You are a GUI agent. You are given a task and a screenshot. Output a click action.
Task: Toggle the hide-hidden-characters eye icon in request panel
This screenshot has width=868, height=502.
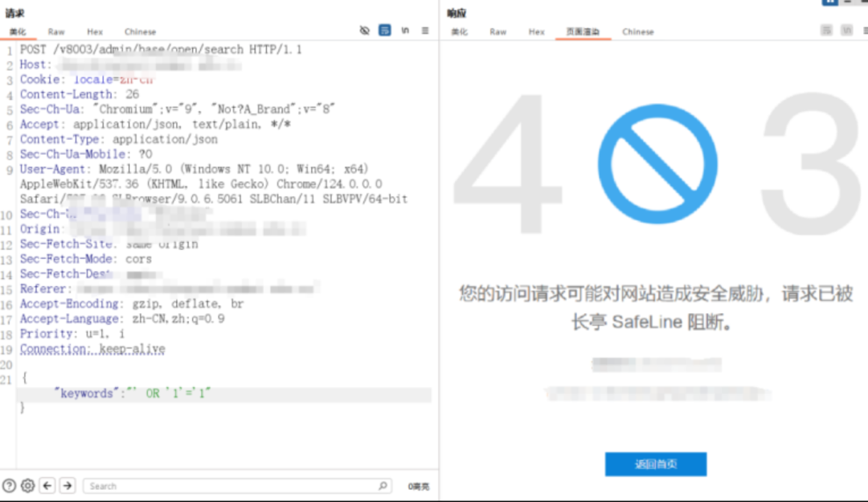(x=364, y=31)
